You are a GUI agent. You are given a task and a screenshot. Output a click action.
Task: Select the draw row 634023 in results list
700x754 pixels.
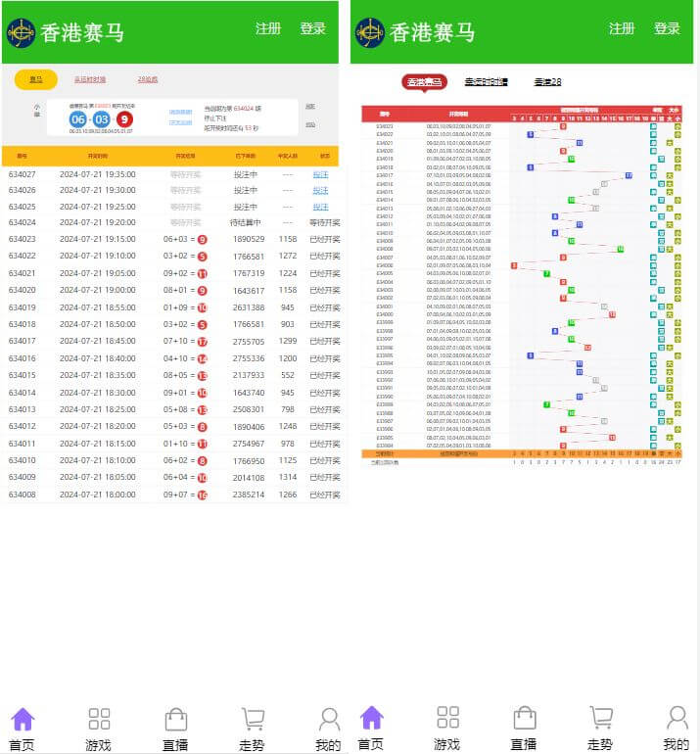pyautogui.click(x=174, y=239)
